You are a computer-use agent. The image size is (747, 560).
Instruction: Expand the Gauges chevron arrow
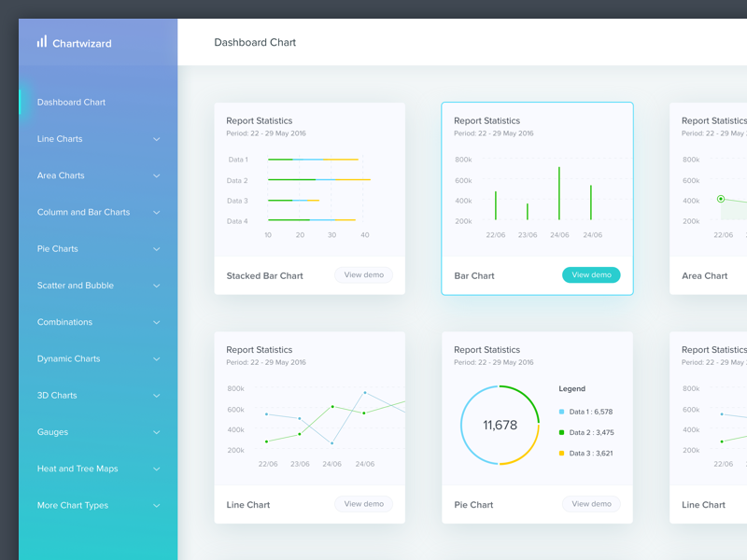156,433
